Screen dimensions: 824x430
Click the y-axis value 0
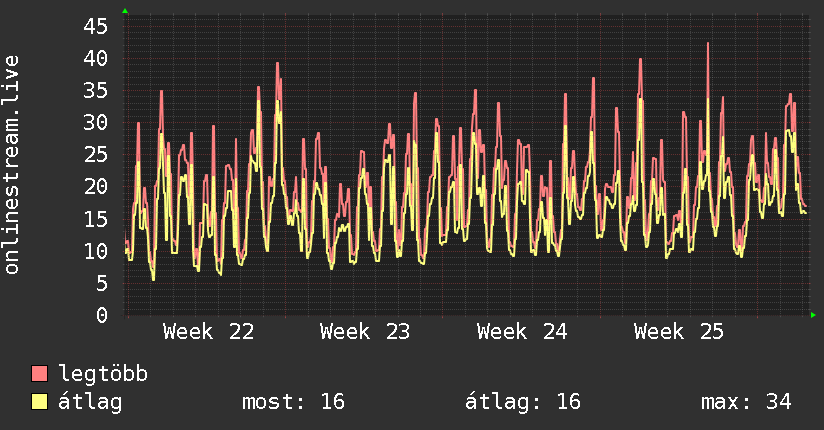coord(102,315)
